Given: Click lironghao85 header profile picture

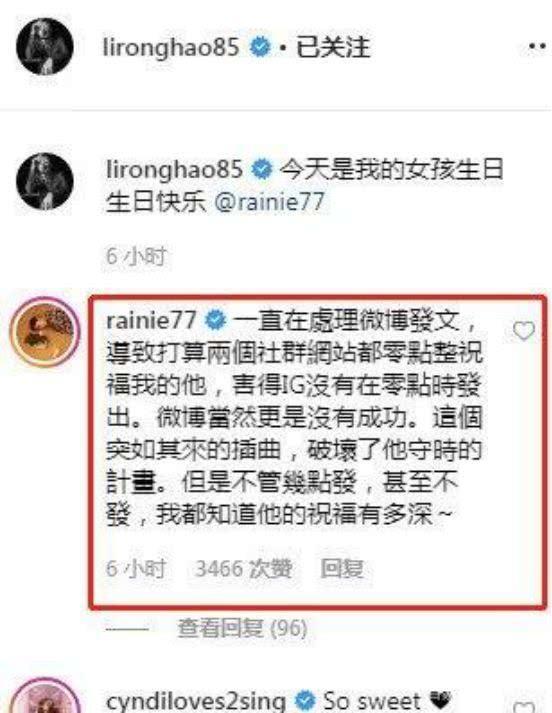Looking at the screenshot, I should pyautogui.click(x=45, y=46).
